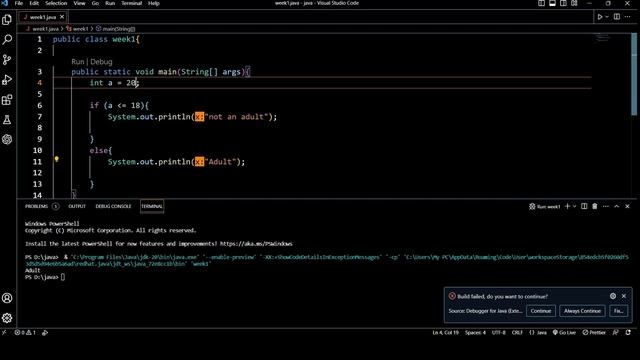Click the Fix... button in notification
Screen dimensions: 640x360
(x=618, y=311)
